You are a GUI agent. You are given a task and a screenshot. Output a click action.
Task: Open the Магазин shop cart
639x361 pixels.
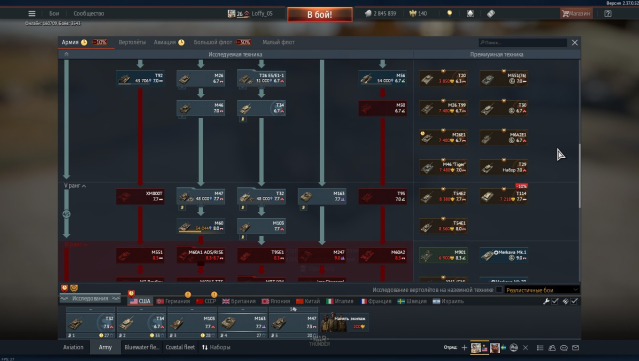coord(575,13)
